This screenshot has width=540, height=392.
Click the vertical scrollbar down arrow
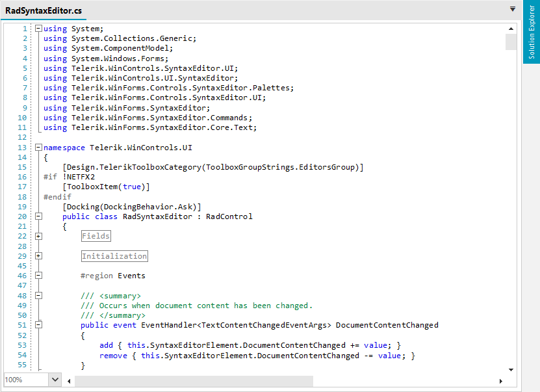point(511,370)
